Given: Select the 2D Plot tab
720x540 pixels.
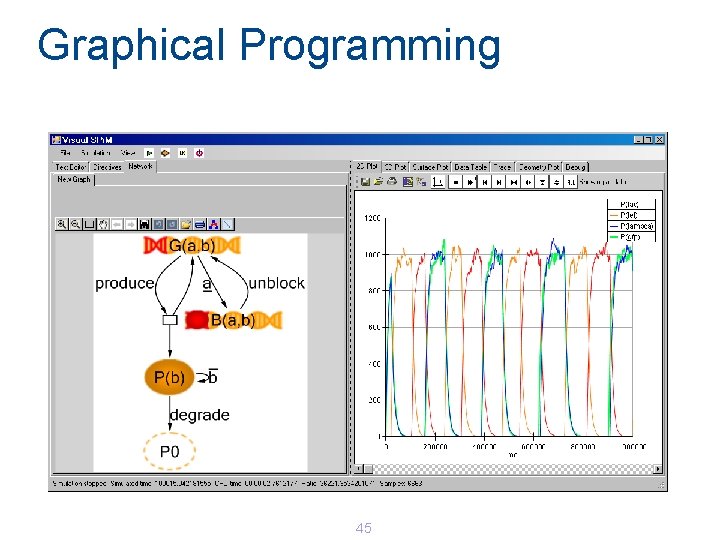Looking at the screenshot, I should click(366, 166).
